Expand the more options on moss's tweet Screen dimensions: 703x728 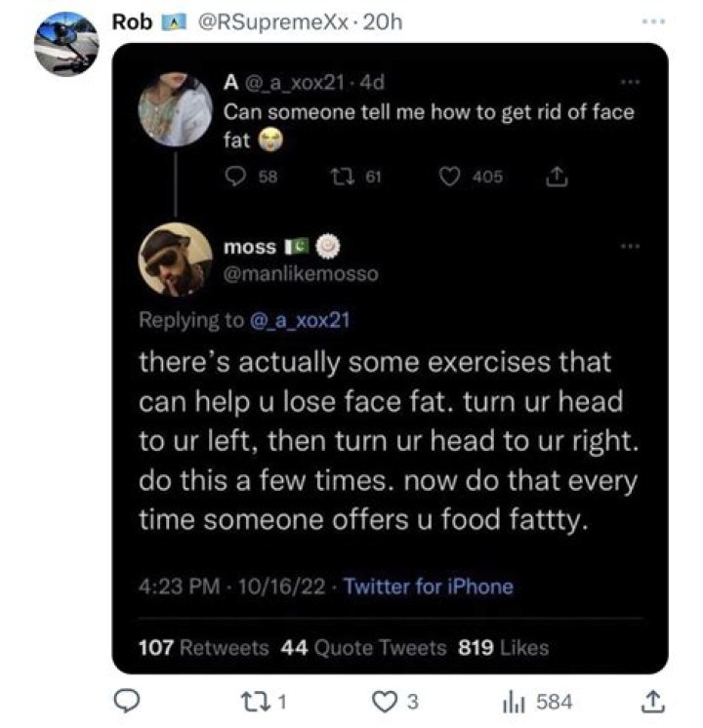click(633, 245)
